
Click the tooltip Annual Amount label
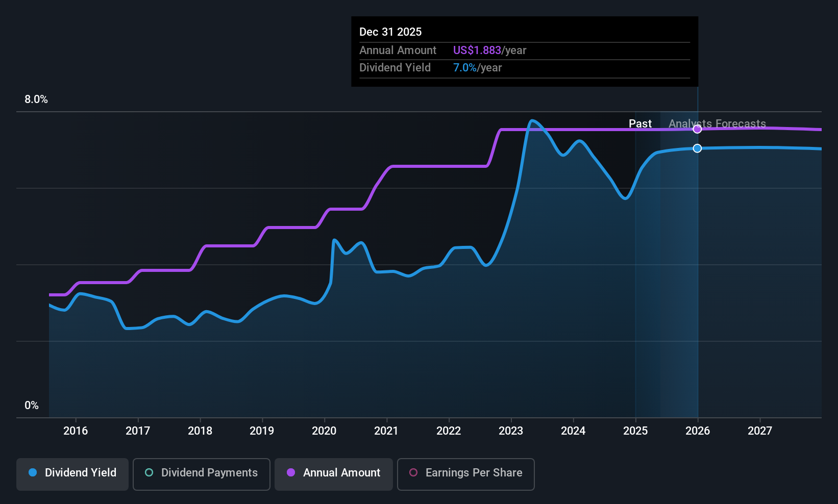pyautogui.click(x=398, y=51)
